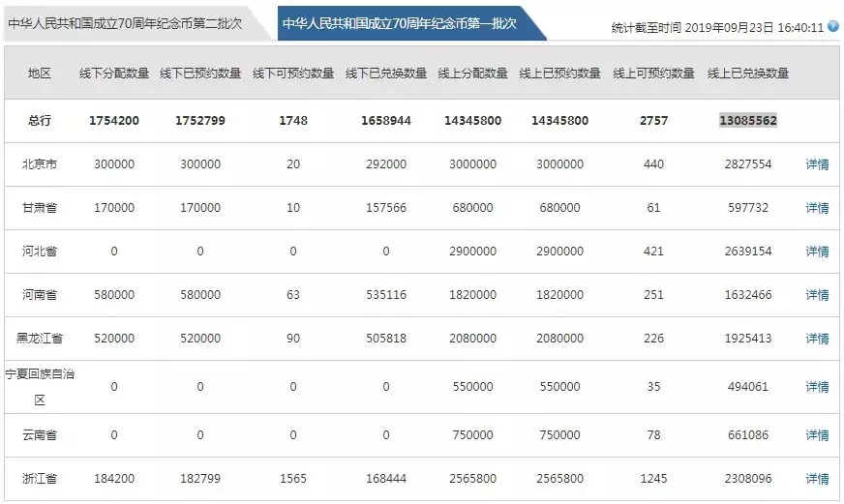Click the highlighted 13085562 total value
This screenshot has width=844, height=504.
(x=747, y=121)
